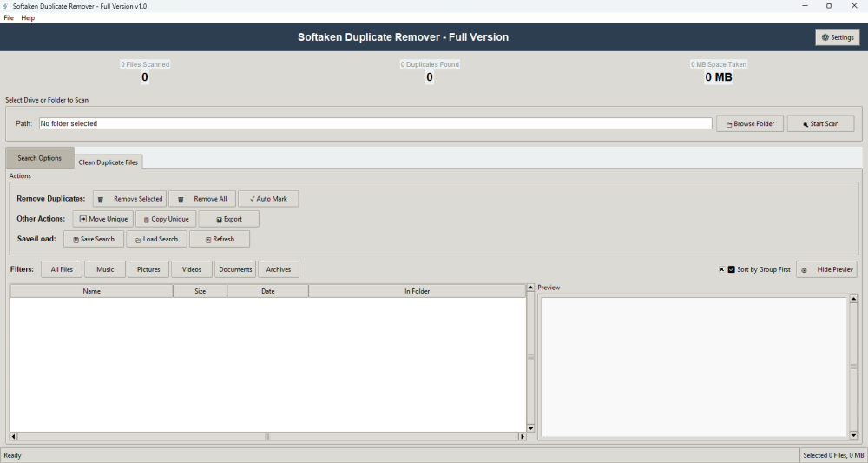Export the duplicate results list
The image size is (868, 463).
coord(229,219)
